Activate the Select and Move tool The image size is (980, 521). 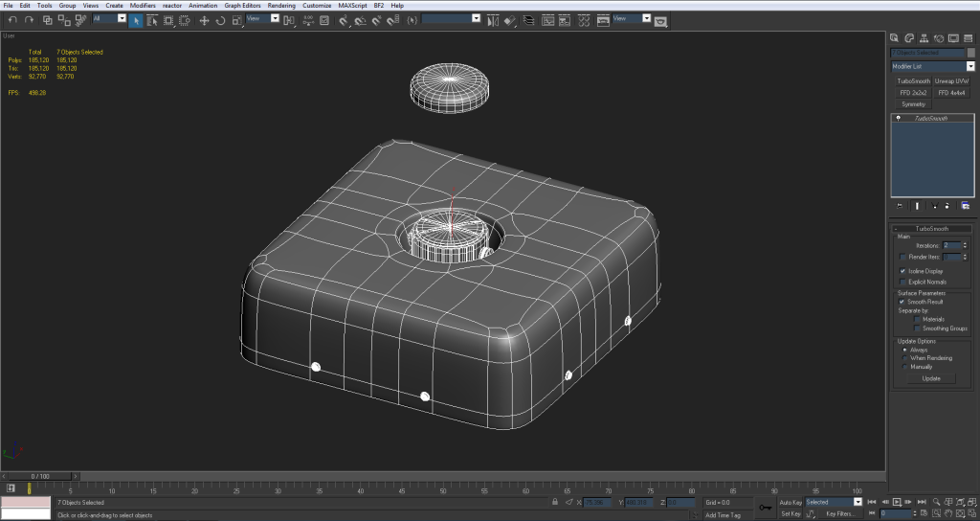[x=204, y=19]
